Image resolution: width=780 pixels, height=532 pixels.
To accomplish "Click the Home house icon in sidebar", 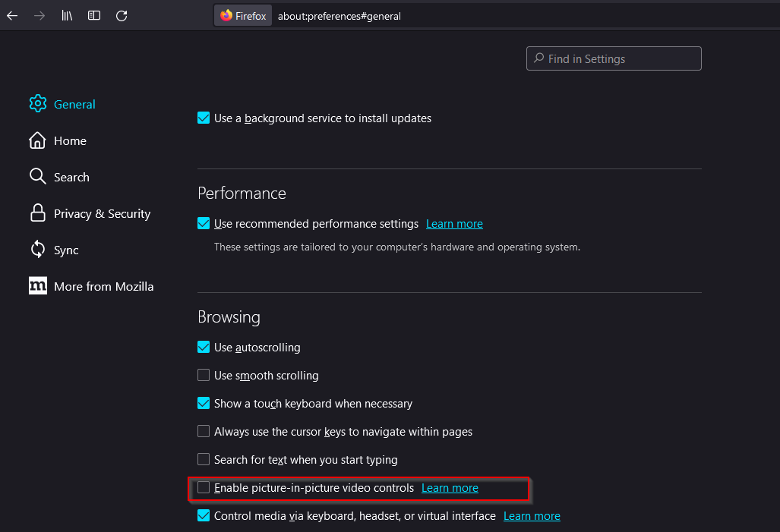I will click(37, 140).
